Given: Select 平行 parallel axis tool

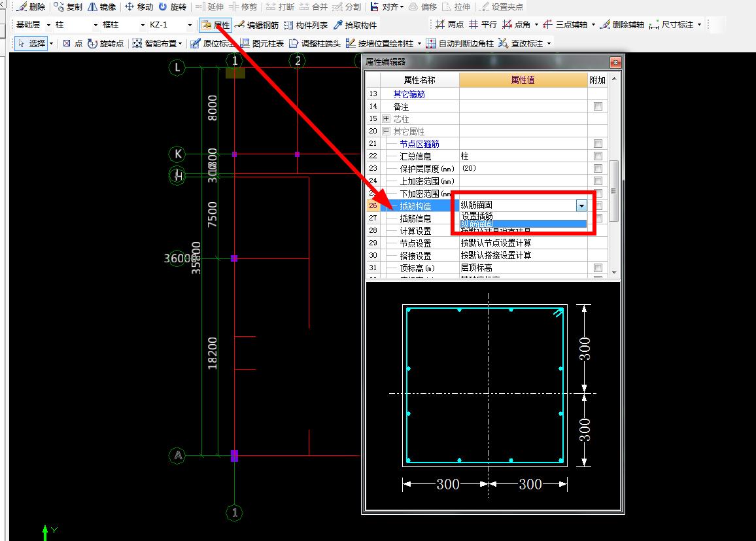Looking at the screenshot, I should click(x=483, y=25).
